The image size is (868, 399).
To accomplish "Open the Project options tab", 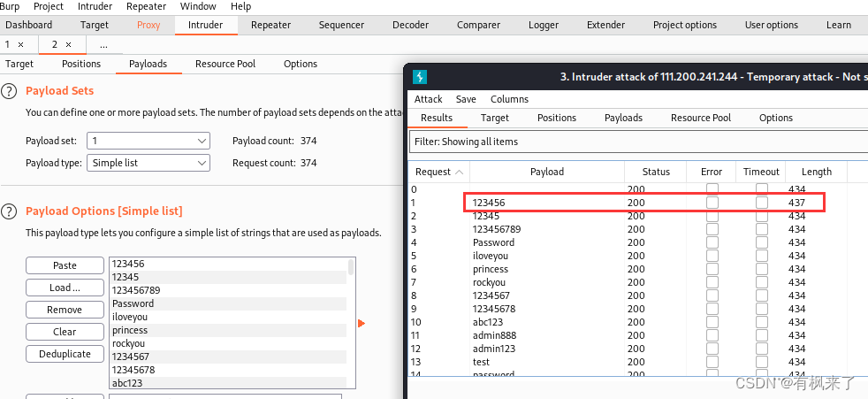I will pos(685,25).
